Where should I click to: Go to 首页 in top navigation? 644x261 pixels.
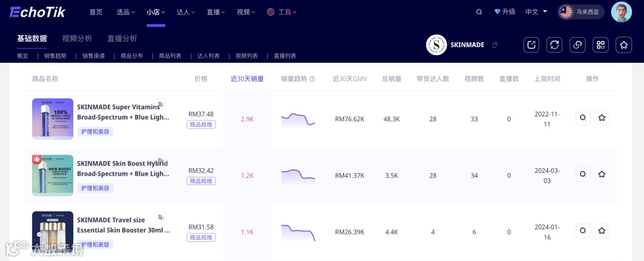click(96, 12)
